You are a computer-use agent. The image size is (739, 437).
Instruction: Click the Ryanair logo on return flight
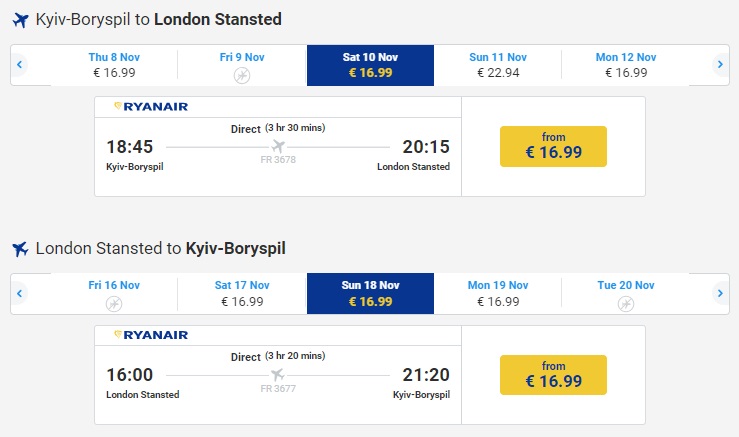coord(151,334)
